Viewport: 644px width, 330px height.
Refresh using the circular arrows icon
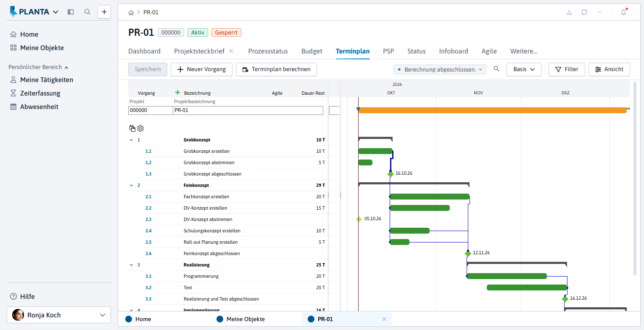(x=584, y=12)
